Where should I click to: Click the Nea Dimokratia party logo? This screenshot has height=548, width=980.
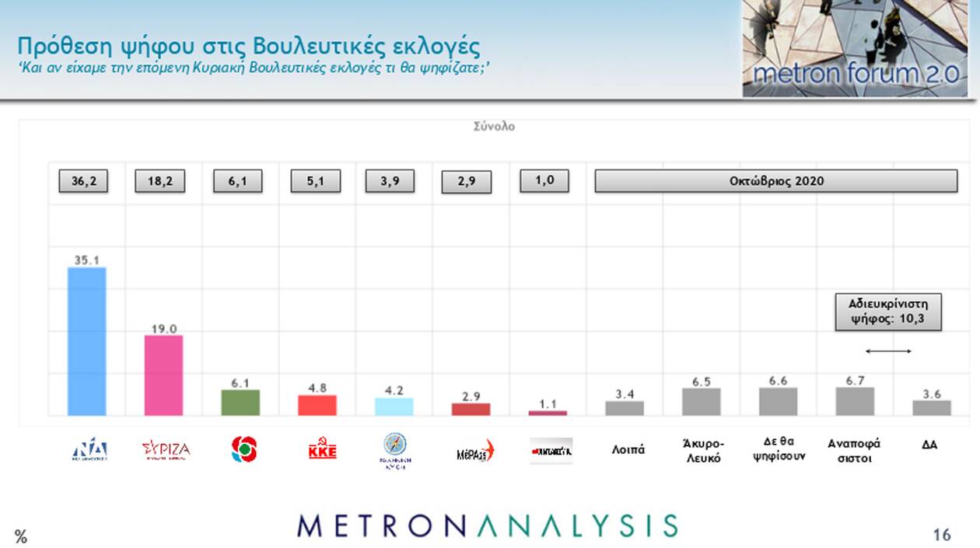coord(89,450)
